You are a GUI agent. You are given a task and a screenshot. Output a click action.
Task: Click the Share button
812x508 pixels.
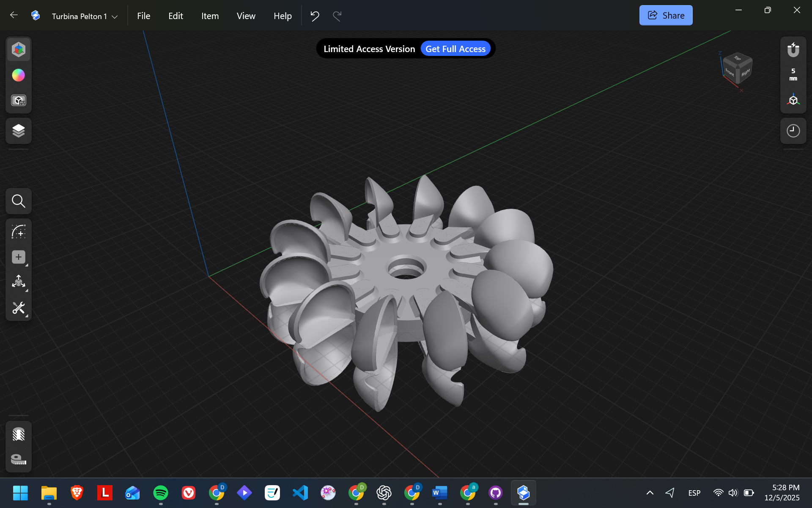[666, 15]
